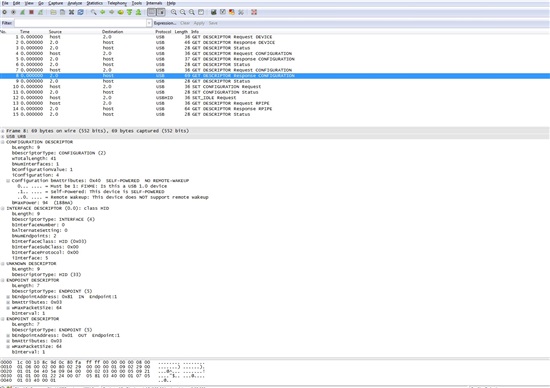The image size is (550, 388).
Task: Click the Apply filter button
Action: coord(199,23)
